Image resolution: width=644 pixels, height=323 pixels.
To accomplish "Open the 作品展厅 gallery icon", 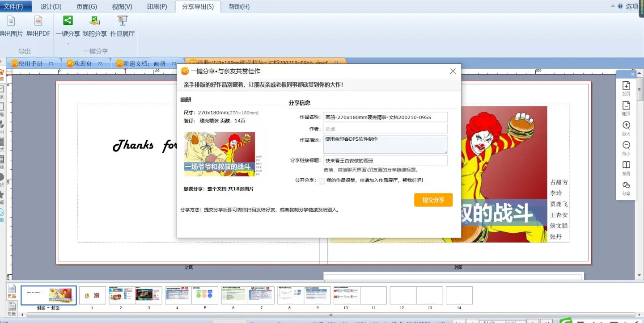I will pyautogui.click(x=122, y=21).
